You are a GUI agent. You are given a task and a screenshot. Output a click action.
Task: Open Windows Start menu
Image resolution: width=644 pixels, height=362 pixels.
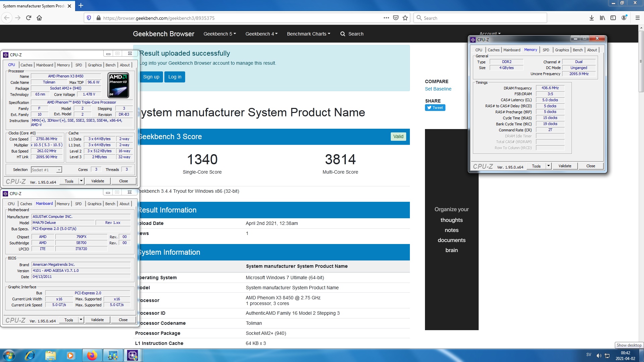[8, 355]
